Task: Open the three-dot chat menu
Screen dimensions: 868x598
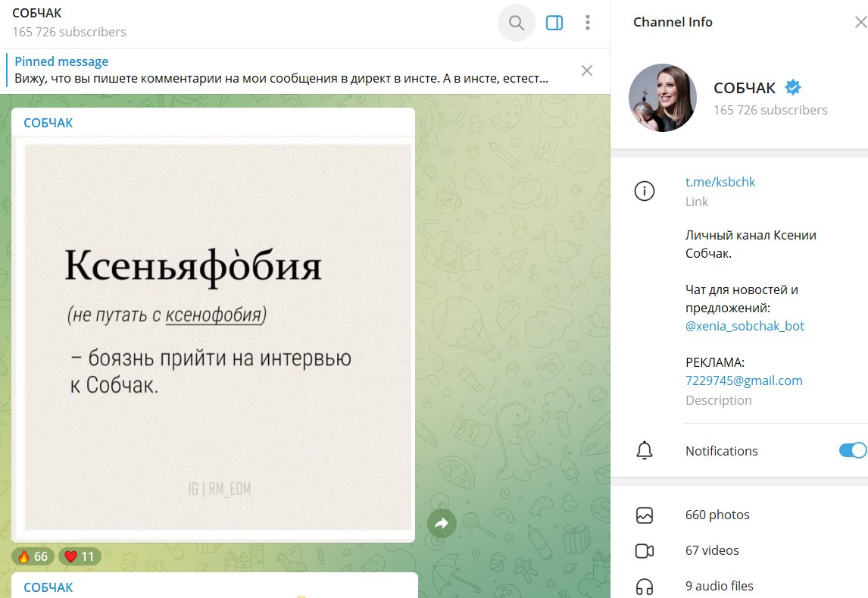Action: (587, 22)
